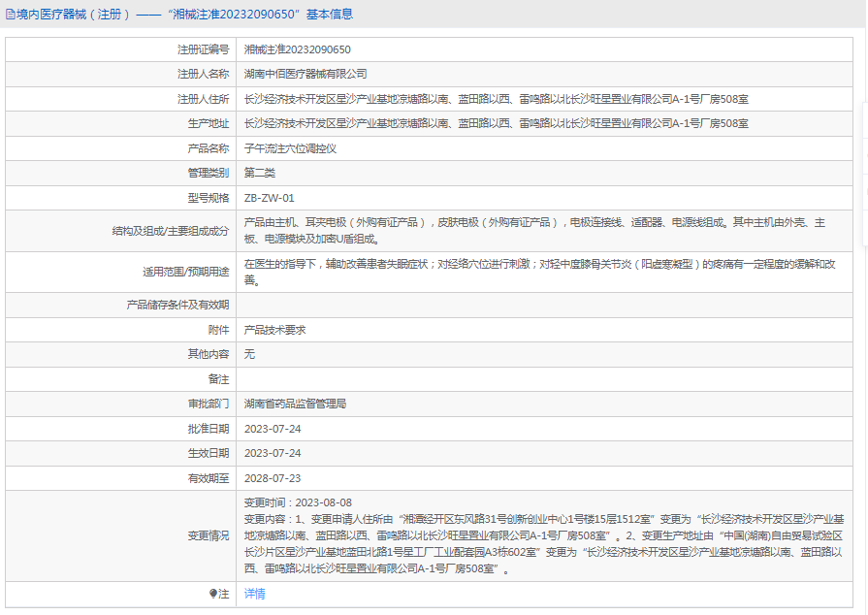Click the 变更时间：2023-08-08 line

[x=298, y=502]
